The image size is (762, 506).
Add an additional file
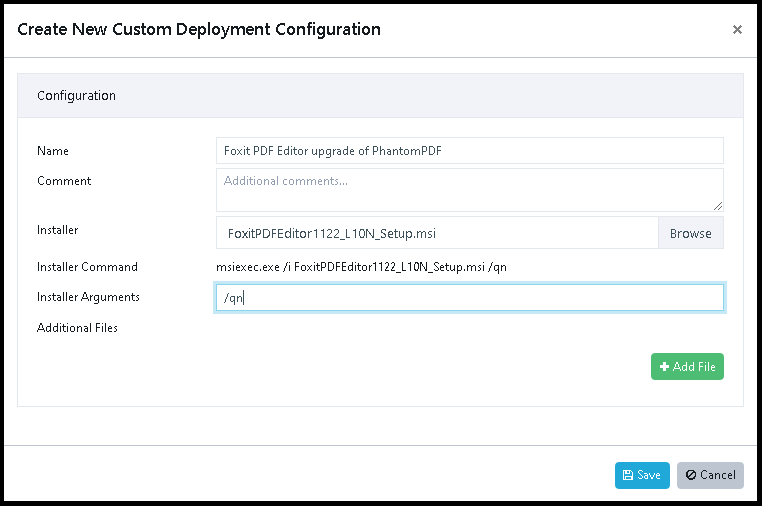[687, 366]
